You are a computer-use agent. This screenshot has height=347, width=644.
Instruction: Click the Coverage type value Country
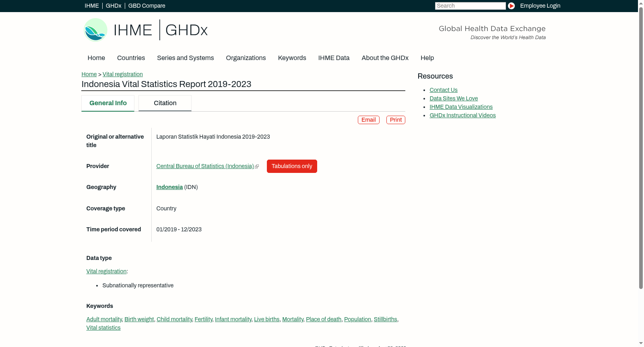(166, 208)
